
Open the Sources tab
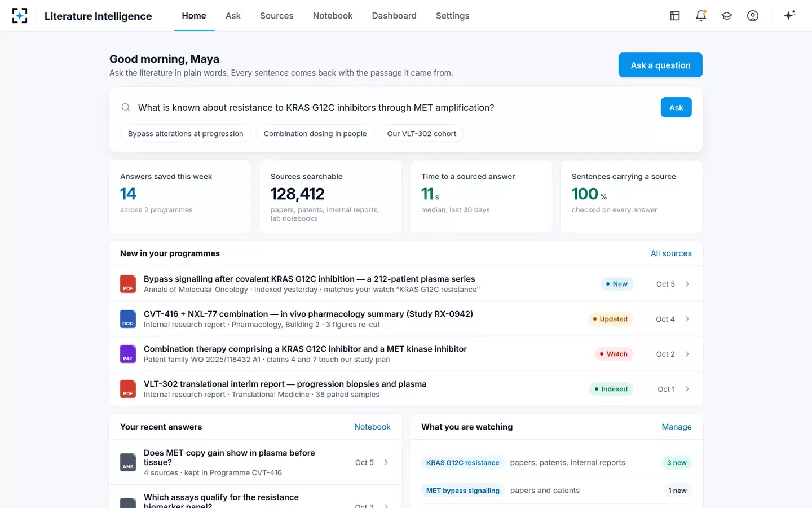(277, 16)
